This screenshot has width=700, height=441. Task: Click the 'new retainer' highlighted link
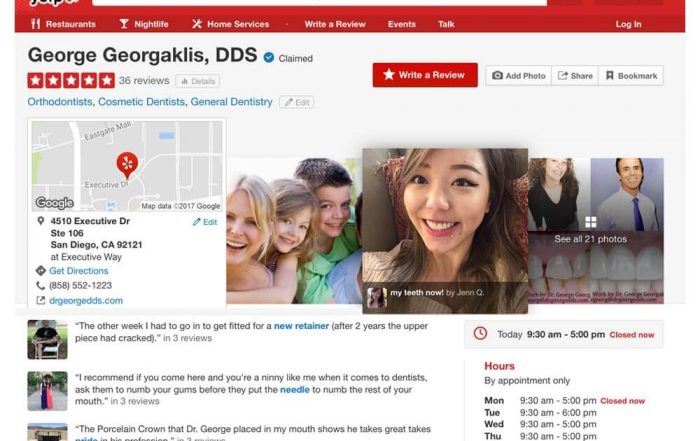point(301,326)
